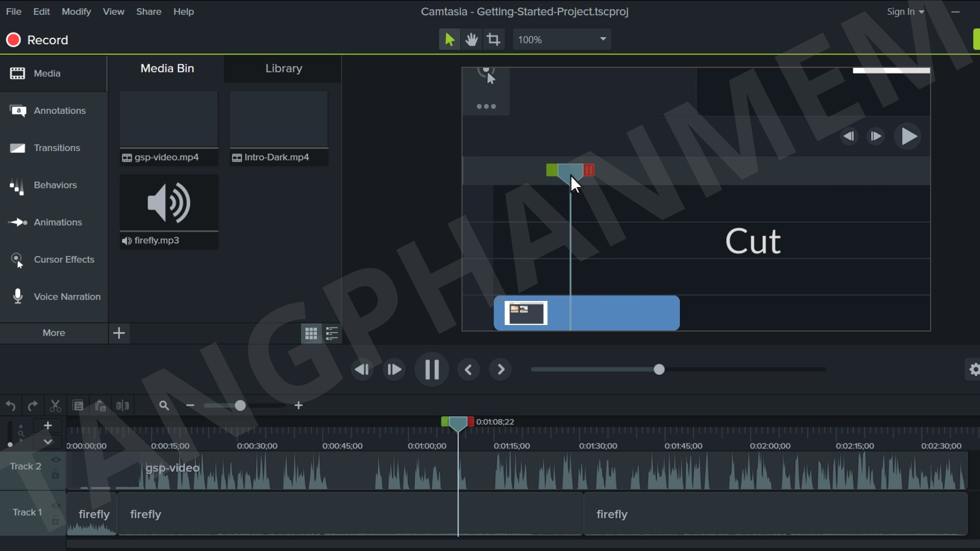Toggle the Track 2 lock
Viewport: 980px width, 551px height.
click(x=55, y=474)
